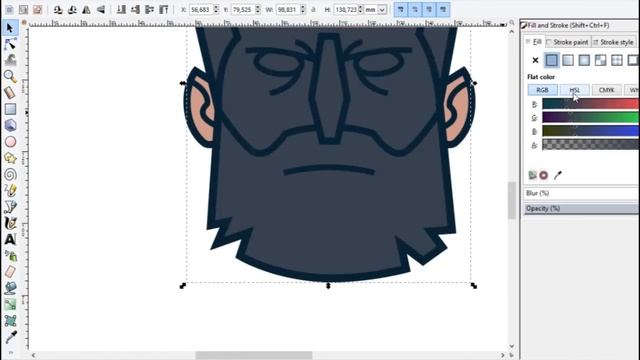Click the Opacity (%) slider
The width and height of the screenshot is (640, 360).
pyautogui.click(x=581, y=208)
